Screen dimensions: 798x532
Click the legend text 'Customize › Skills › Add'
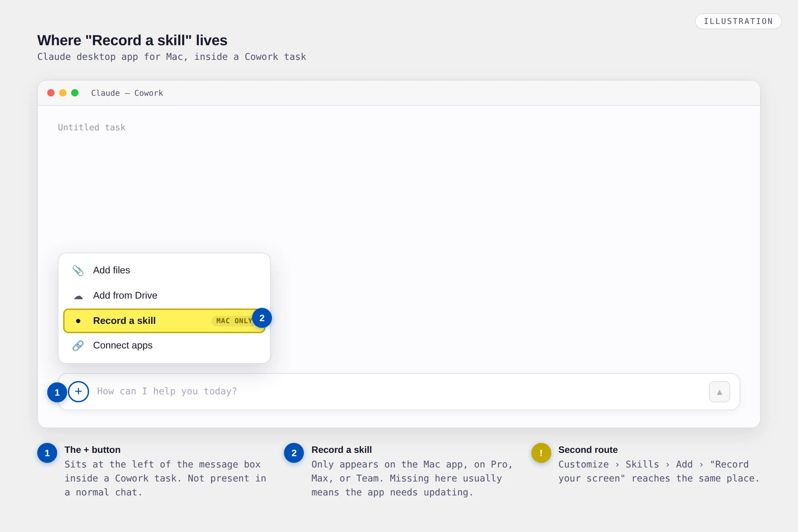tap(625, 465)
